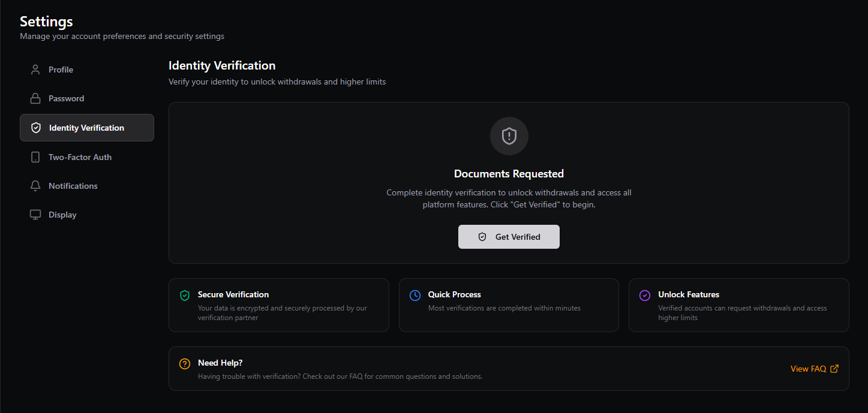Screen dimensions: 868x413
Task: Click the blue Quick Process clock icon
Action: click(x=415, y=296)
